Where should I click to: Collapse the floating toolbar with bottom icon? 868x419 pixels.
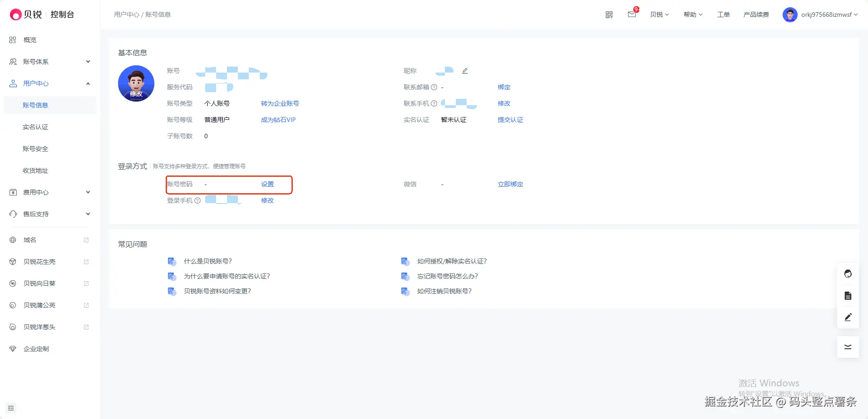click(x=848, y=347)
